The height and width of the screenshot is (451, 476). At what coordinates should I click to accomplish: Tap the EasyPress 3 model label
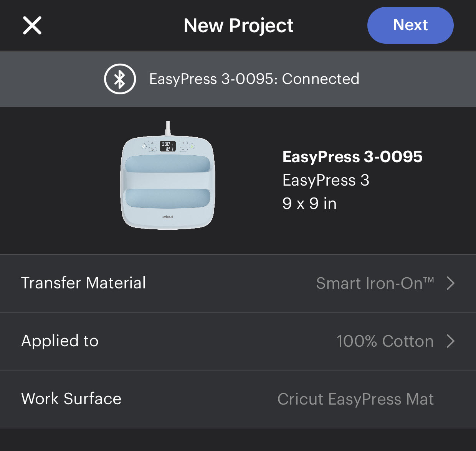point(326,180)
